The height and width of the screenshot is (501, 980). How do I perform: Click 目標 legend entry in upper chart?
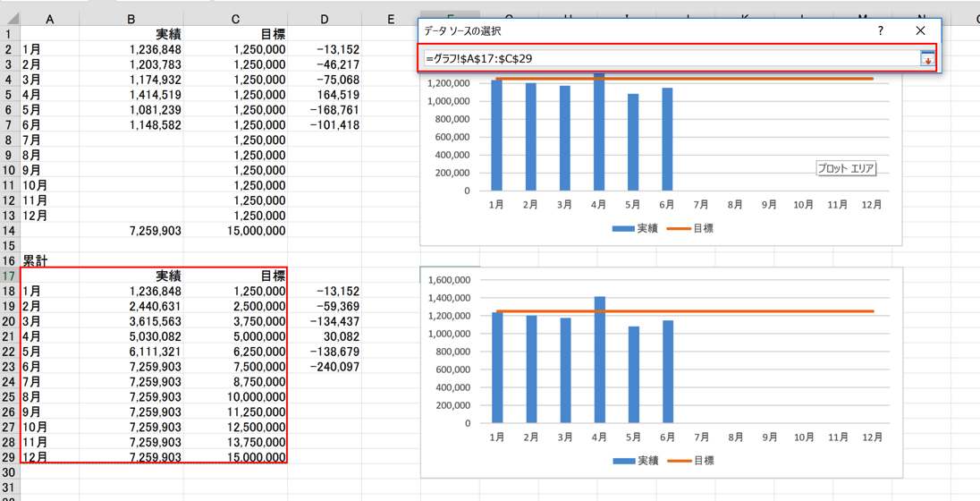[x=690, y=229]
